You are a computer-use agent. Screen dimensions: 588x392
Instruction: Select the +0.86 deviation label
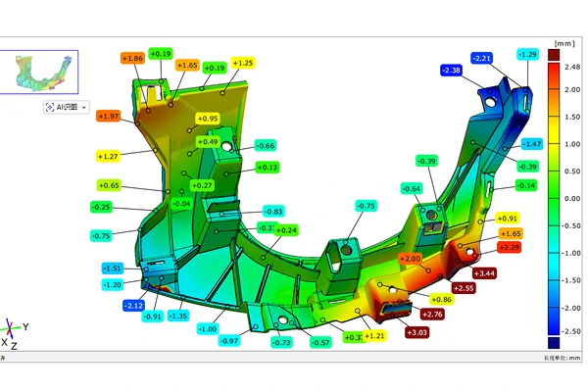[441, 299]
